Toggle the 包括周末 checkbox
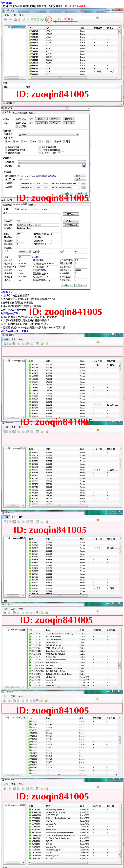 point(17,127)
